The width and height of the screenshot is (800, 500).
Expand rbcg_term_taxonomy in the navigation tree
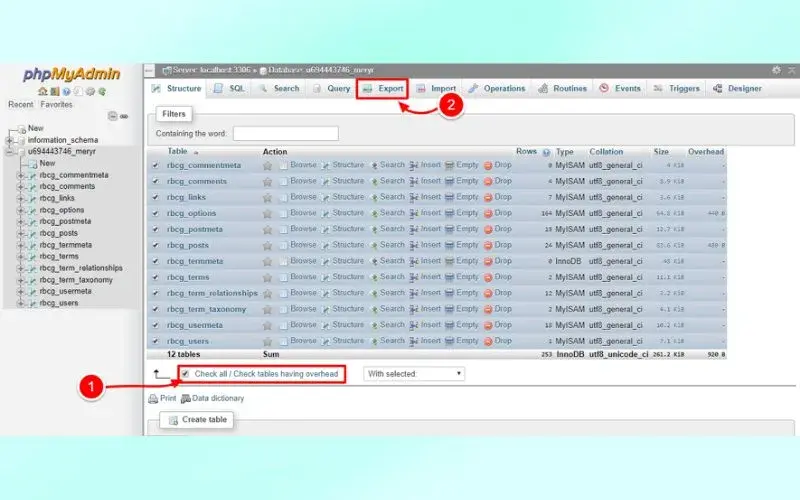pos(21,280)
